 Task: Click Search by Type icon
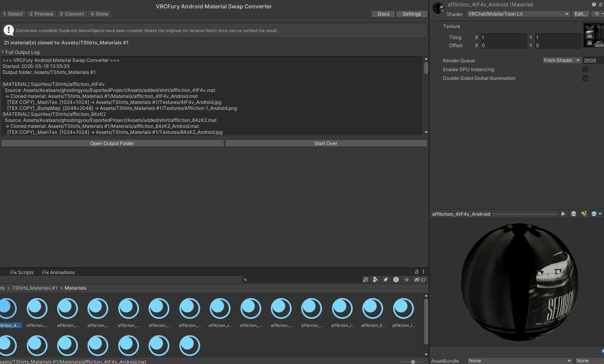click(x=375, y=280)
